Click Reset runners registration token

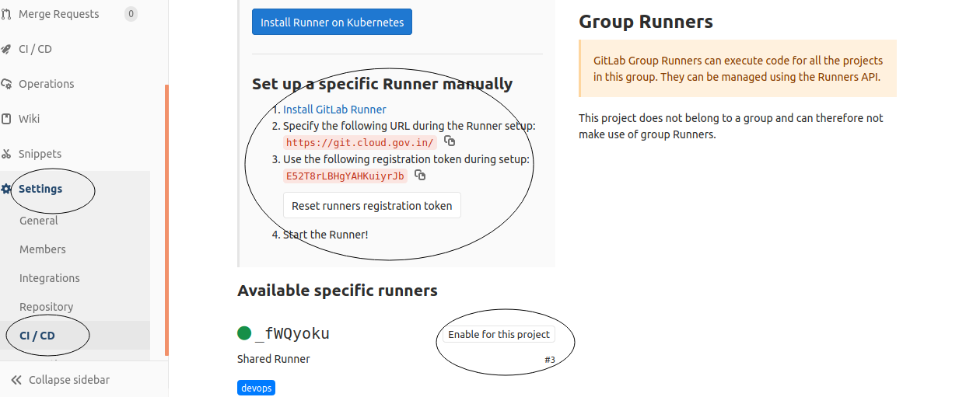(x=372, y=206)
